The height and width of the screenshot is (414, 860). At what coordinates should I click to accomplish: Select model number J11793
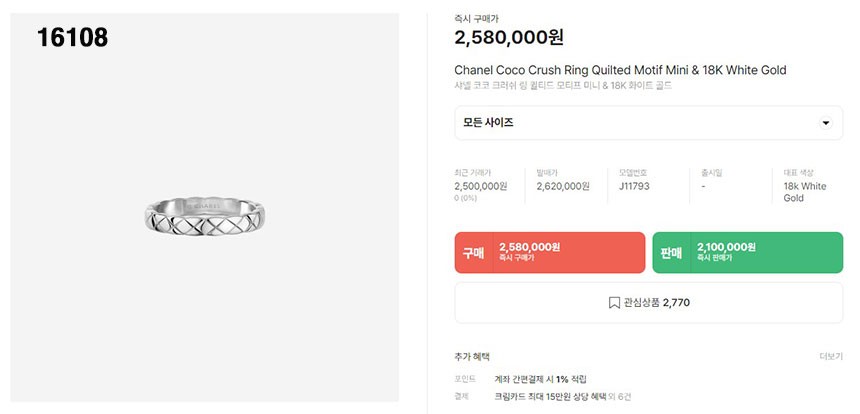[634, 186]
